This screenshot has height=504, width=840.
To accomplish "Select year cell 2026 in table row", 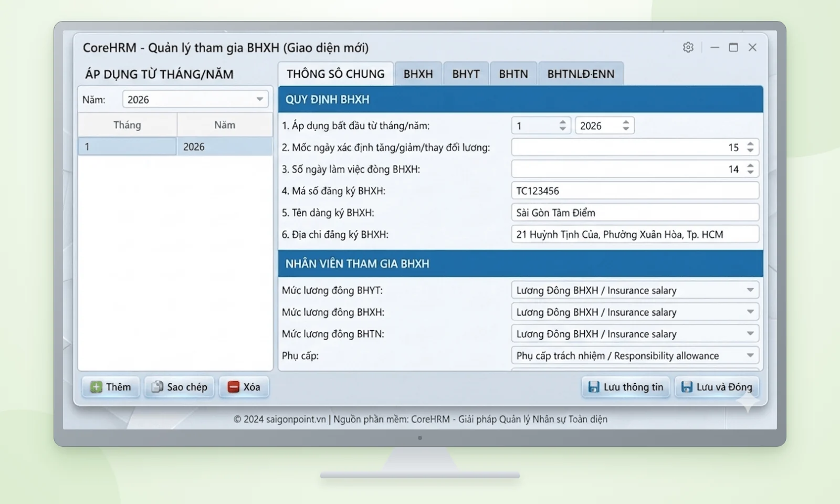I will pos(225,146).
